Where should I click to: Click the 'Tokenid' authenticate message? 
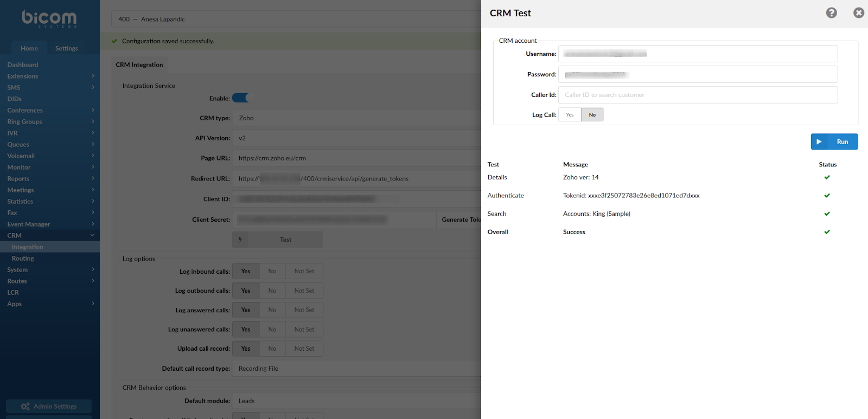pos(631,196)
